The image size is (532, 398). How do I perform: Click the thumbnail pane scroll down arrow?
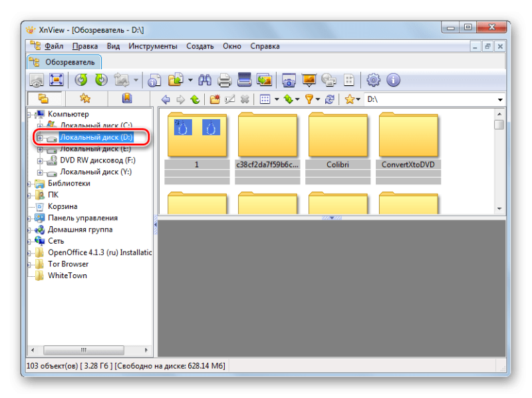pos(499,208)
